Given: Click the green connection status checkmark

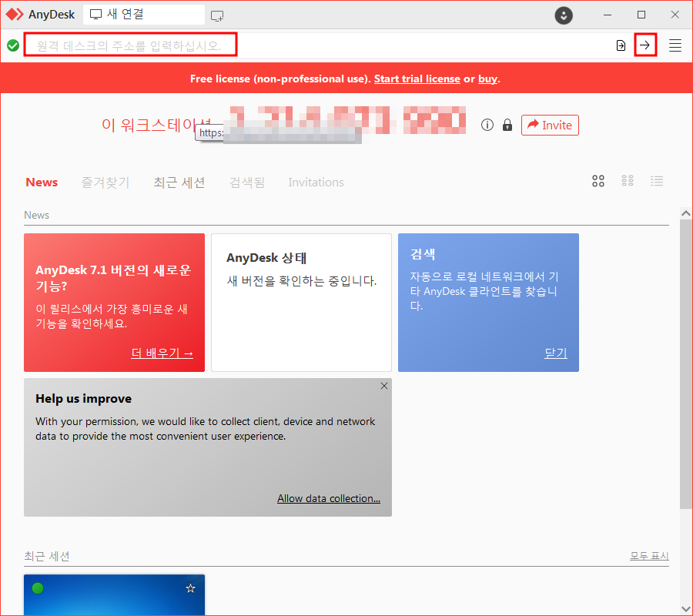Looking at the screenshot, I should tap(13, 45).
